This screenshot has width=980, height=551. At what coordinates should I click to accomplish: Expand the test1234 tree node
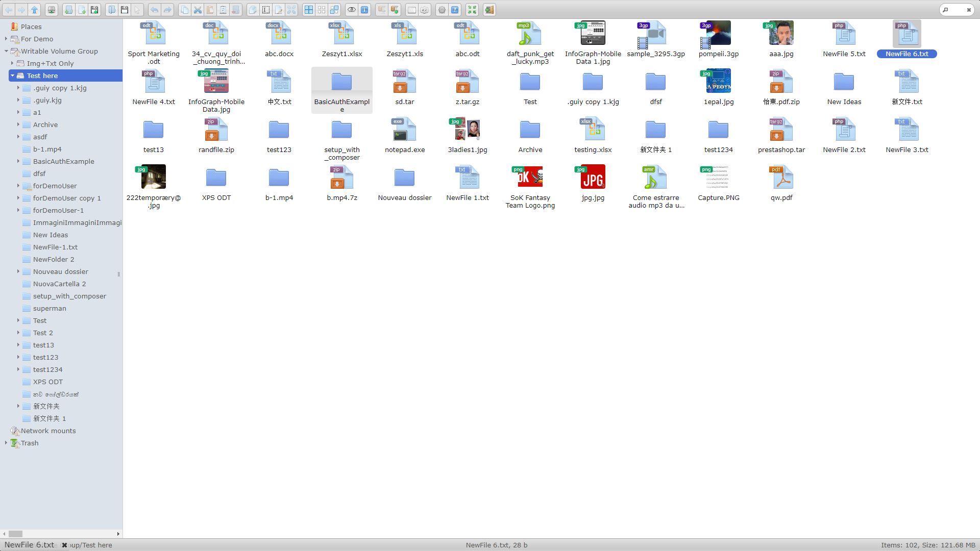(18, 369)
